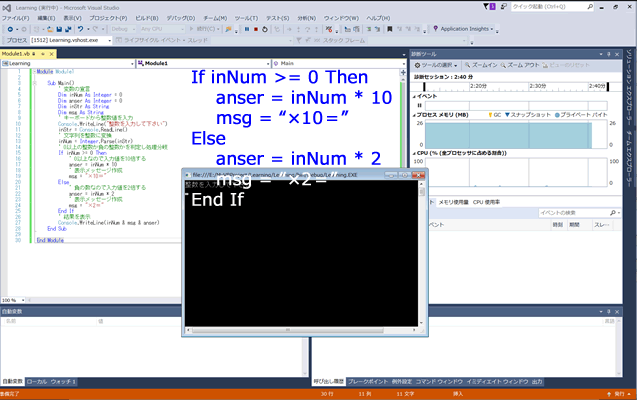Switch to the CPU 使用率 tab
This screenshot has width=637, height=400.
486,202
